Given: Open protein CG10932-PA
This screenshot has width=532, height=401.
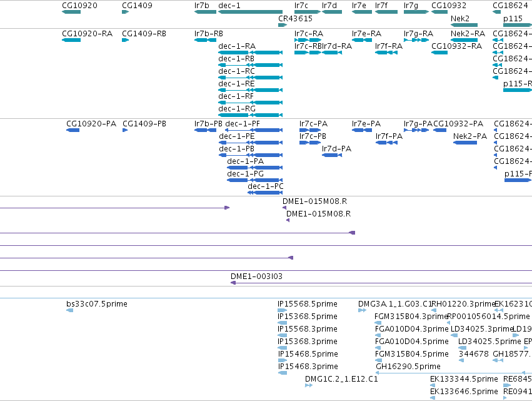Looking at the screenshot, I should point(439,130).
